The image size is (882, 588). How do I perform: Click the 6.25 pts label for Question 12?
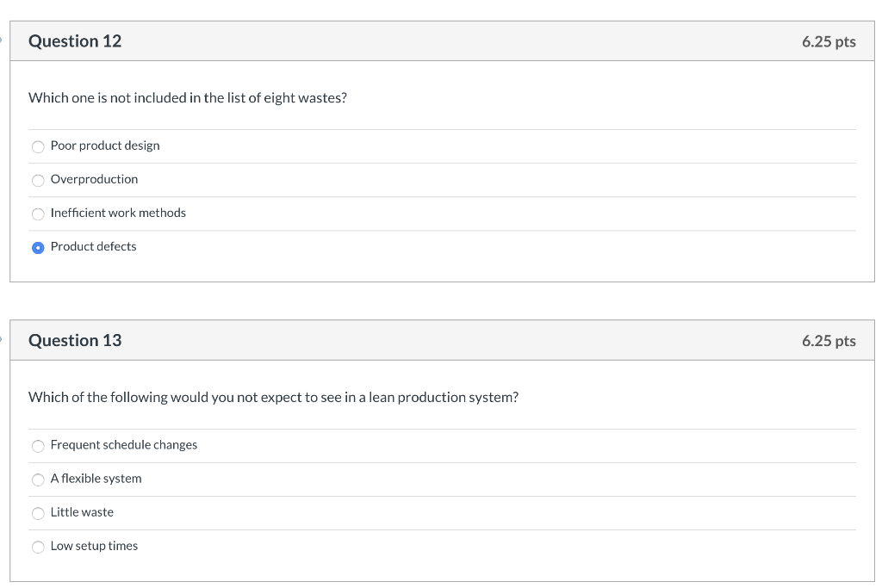[x=828, y=40]
